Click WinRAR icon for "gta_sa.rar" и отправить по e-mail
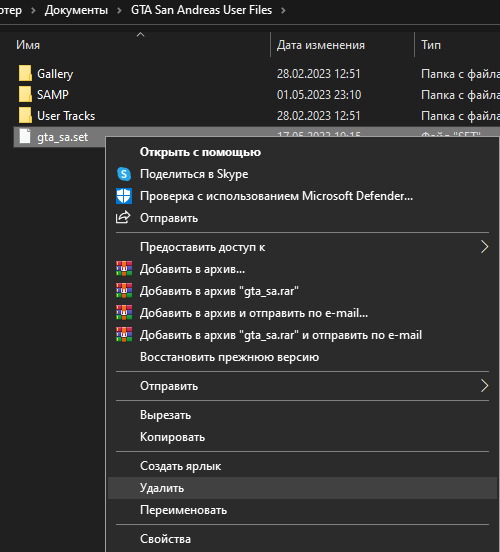Image resolution: width=500 pixels, height=552 pixels. [x=124, y=335]
